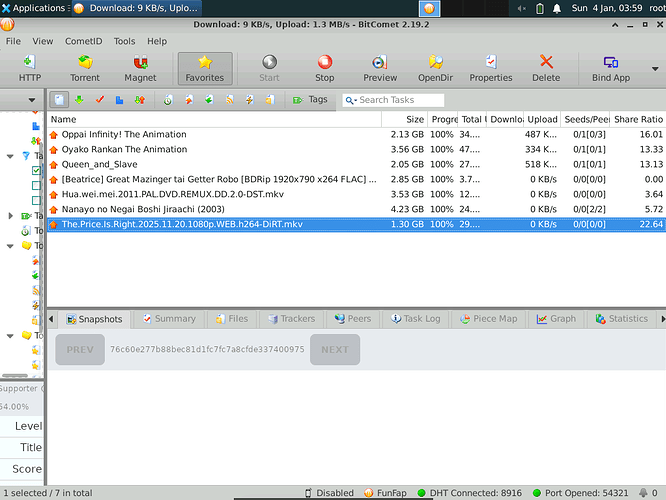
Task: Open the CometID menu
Action: tap(82, 42)
